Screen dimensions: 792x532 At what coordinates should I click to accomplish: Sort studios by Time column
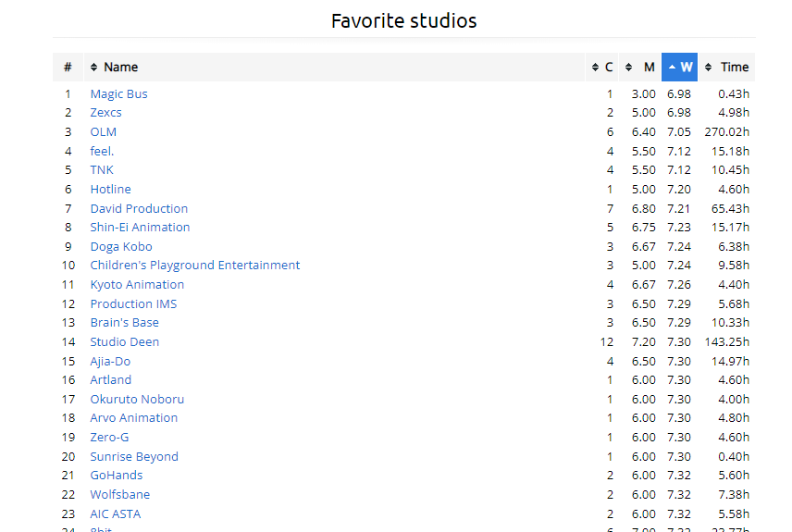(x=727, y=68)
